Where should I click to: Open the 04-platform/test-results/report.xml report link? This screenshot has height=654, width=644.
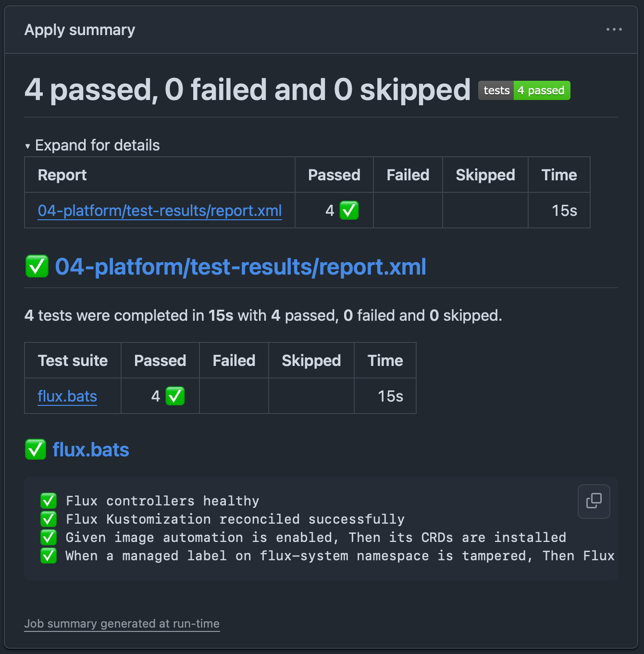coord(160,210)
